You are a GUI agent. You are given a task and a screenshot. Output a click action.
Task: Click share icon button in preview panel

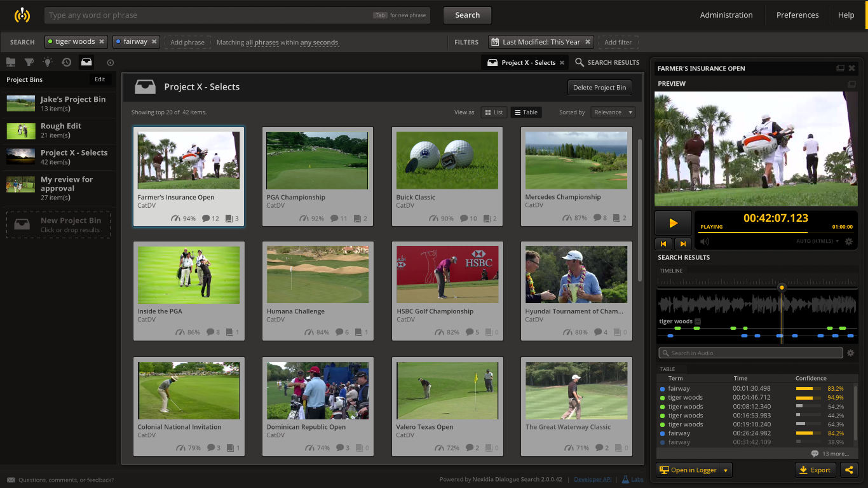tap(848, 470)
